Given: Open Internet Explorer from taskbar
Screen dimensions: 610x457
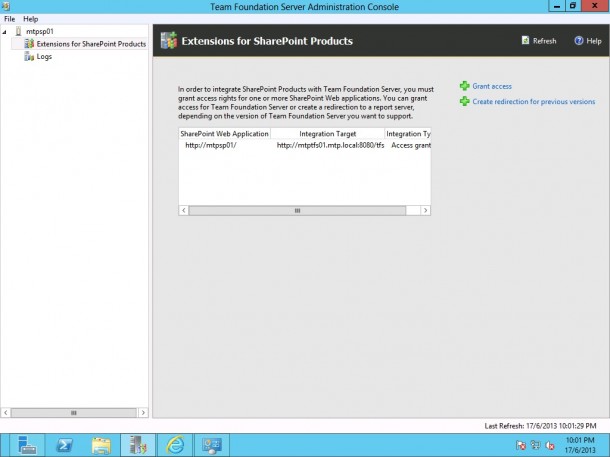Looking at the screenshot, I should [x=175, y=445].
